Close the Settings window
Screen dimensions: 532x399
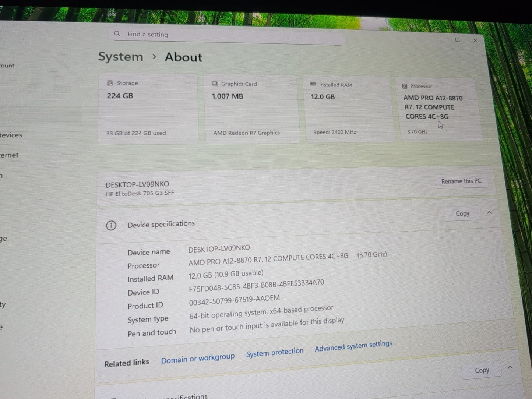(475, 40)
